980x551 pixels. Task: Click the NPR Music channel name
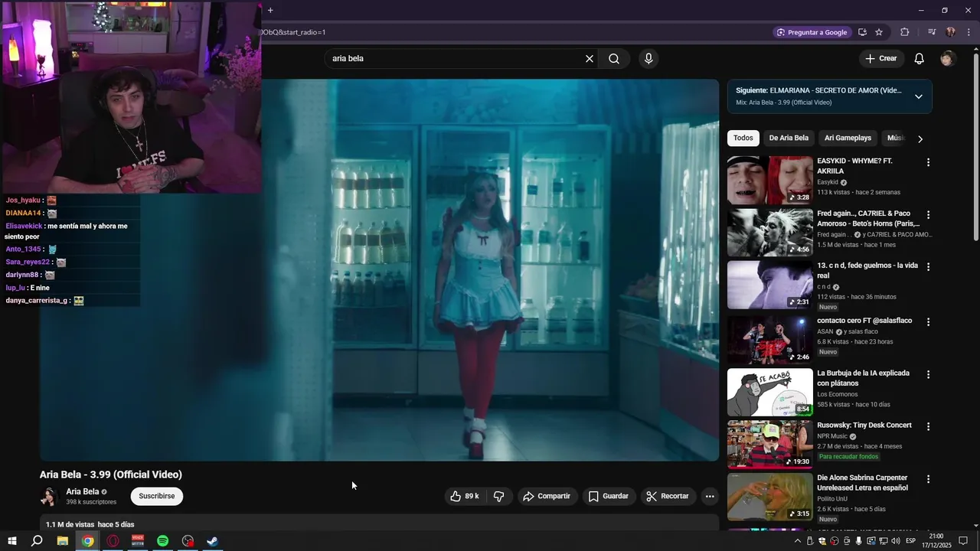(832, 436)
